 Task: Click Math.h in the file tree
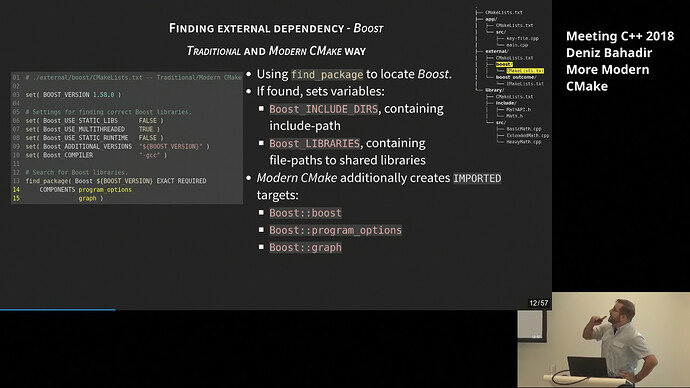[x=514, y=116]
